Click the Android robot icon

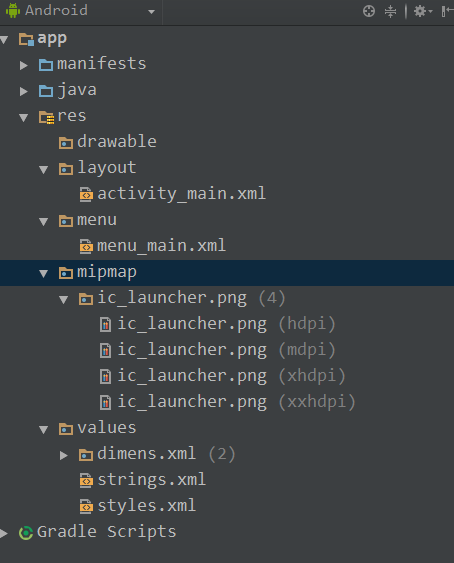point(13,10)
